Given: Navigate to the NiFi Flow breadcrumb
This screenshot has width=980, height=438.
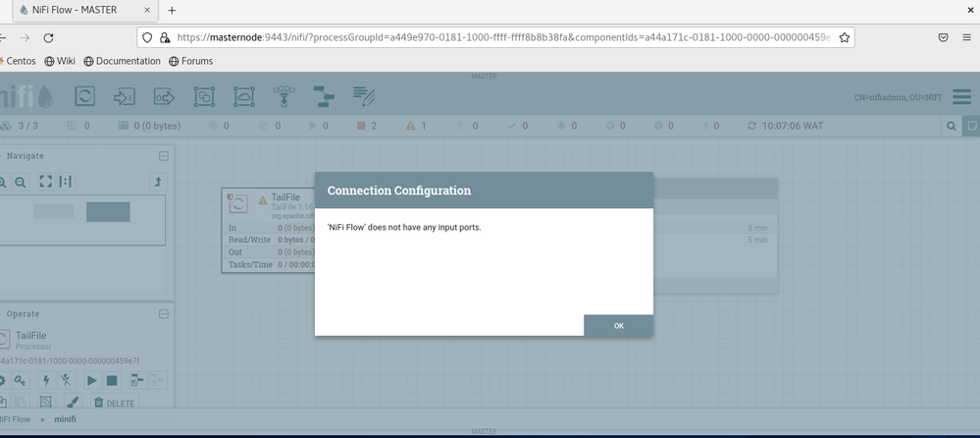Looking at the screenshot, I should 14,419.
